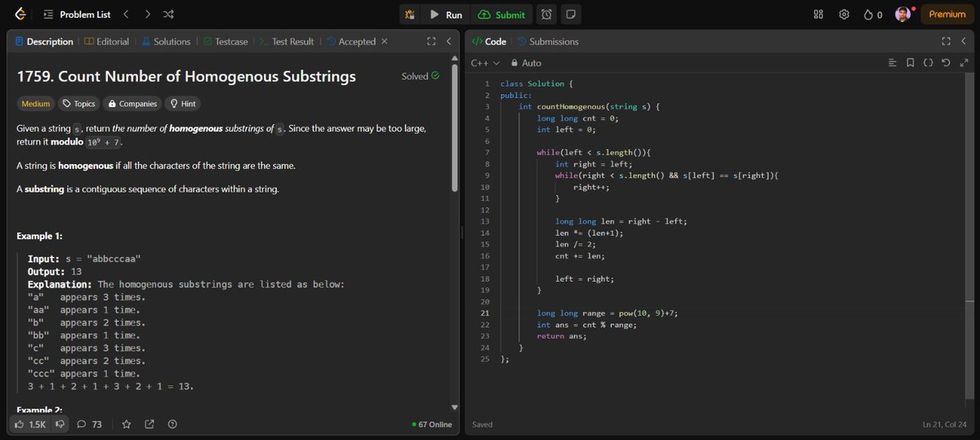Click the Saved status text
Screen dimensions: 980x440
pos(483,424)
